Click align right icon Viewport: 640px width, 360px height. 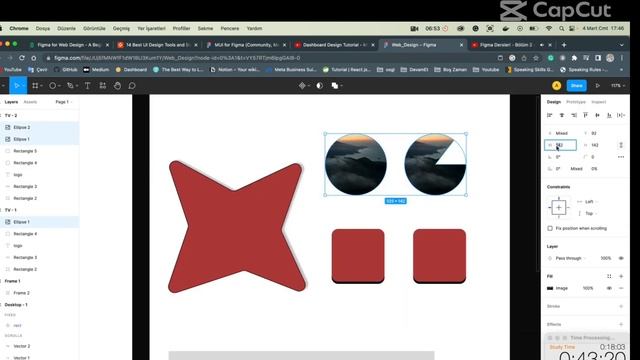pyautogui.click(x=573, y=116)
